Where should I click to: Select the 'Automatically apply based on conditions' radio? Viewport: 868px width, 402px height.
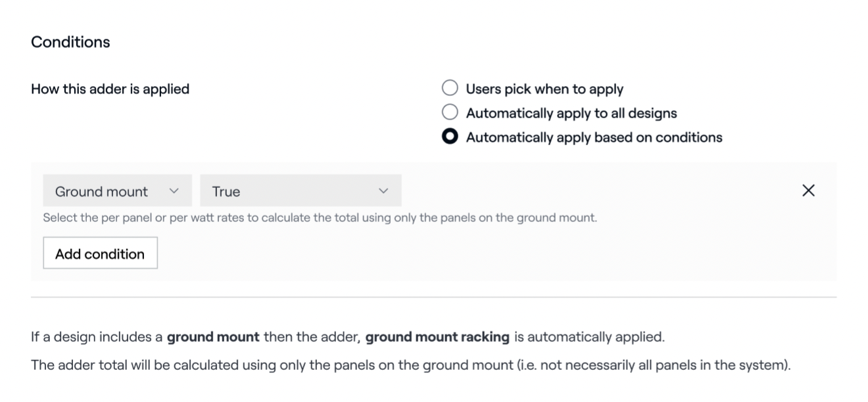[x=450, y=137]
